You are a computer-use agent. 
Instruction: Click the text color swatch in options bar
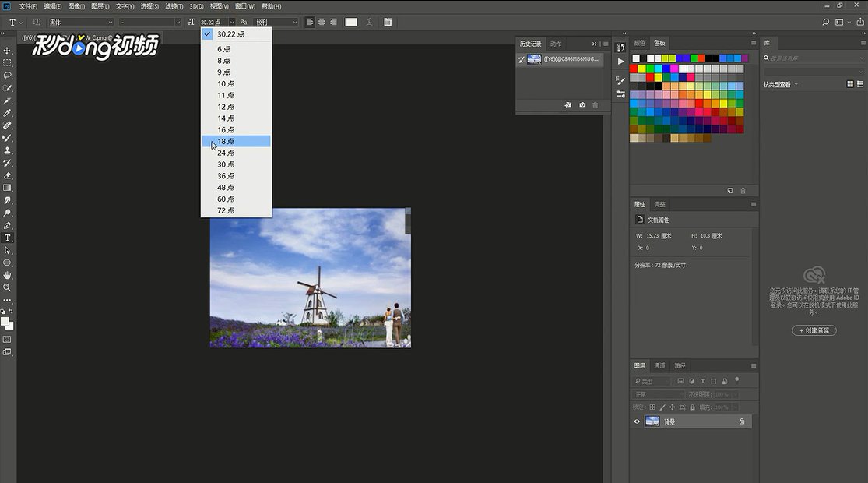(351, 22)
